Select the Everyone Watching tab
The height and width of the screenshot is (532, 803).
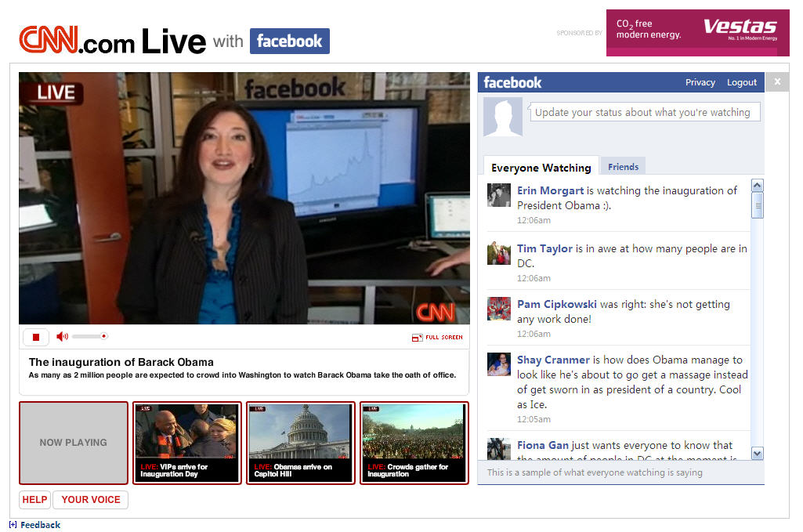[541, 168]
